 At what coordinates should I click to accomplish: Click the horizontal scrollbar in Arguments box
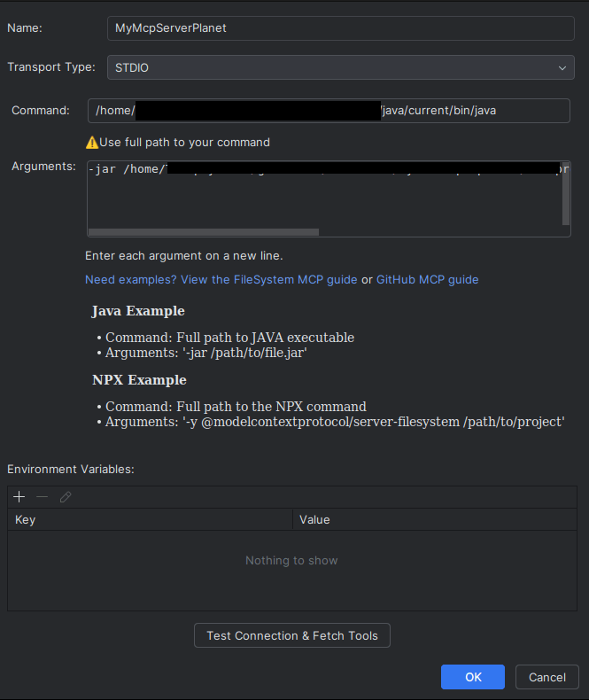pos(204,232)
